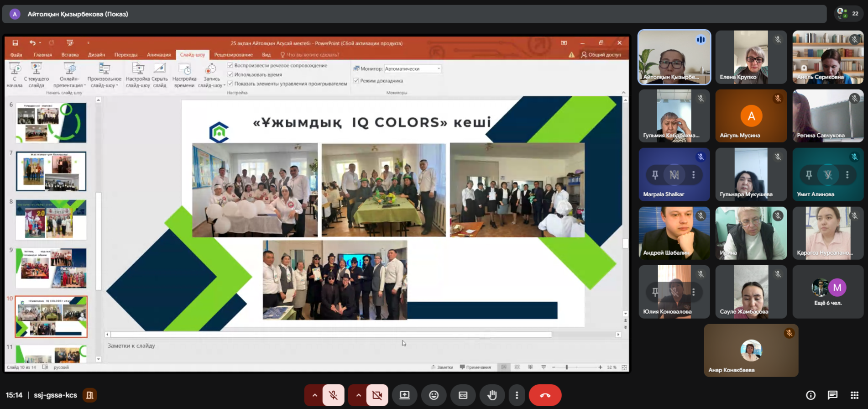
Task: Expand microphone audio settings arrow
Action: pyautogui.click(x=314, y=395)
